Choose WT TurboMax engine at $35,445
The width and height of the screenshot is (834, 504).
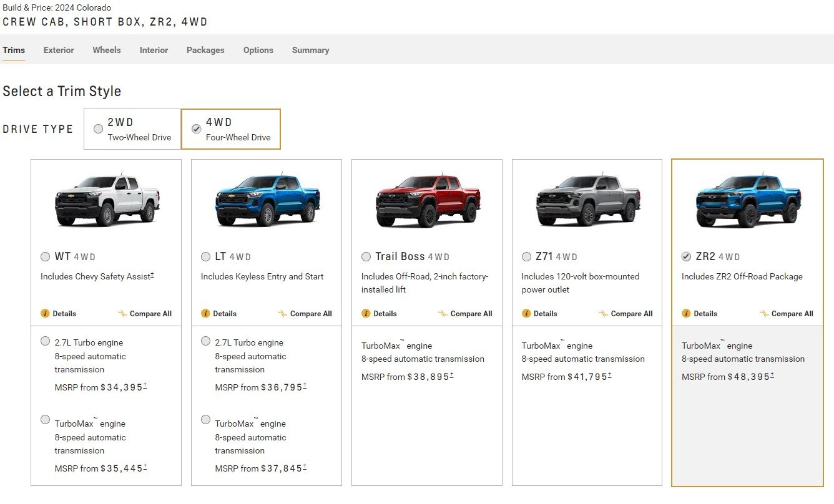pyautogui.click(x=45, y=420)
